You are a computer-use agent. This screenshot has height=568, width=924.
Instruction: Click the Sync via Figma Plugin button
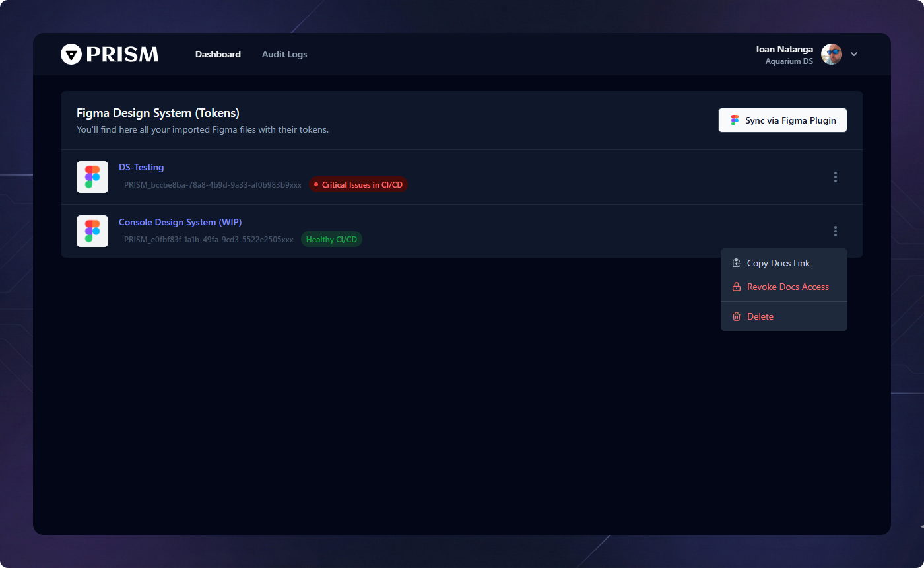[782, 120]
